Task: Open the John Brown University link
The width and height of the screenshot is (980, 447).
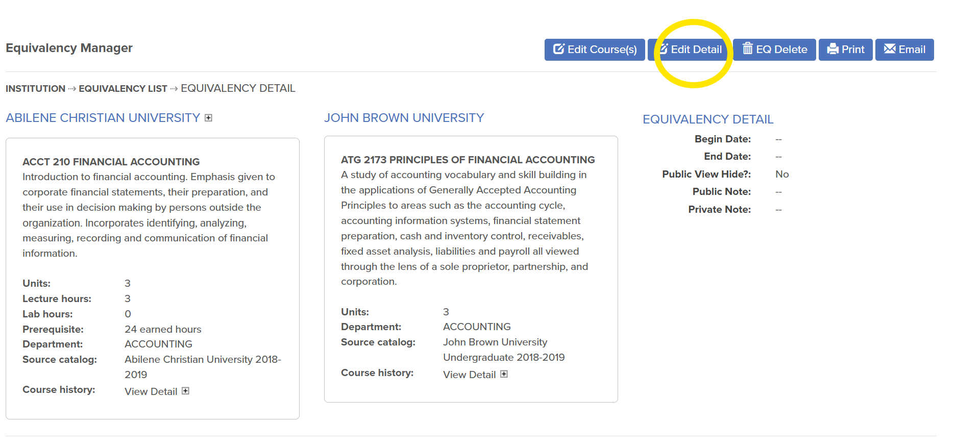Action: coord(404,118)
